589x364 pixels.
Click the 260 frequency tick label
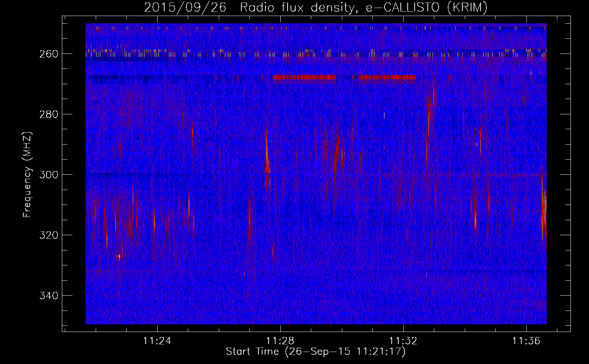[49, 54]
